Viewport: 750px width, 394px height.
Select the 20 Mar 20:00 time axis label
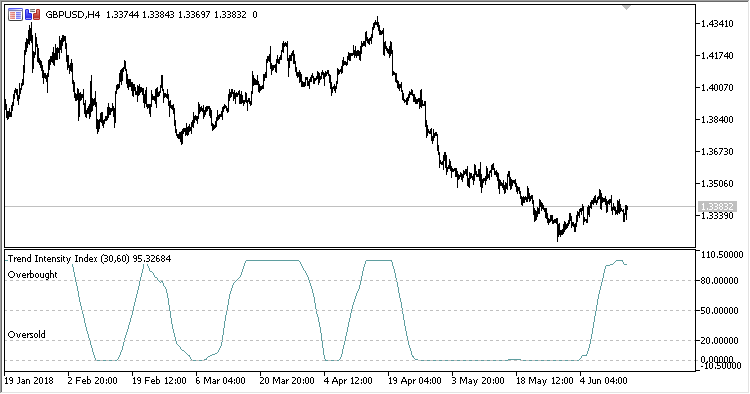tap(287, 381)
